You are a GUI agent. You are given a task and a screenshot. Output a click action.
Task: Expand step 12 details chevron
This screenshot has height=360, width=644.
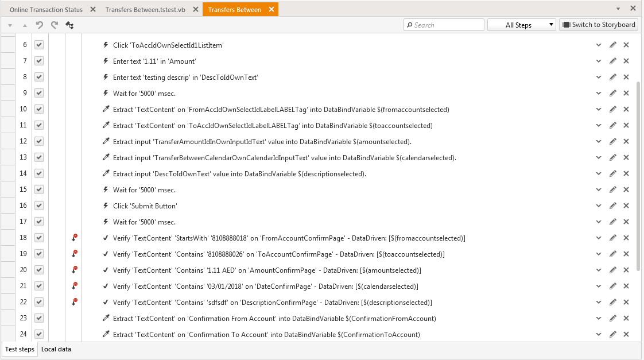[599, 141]
